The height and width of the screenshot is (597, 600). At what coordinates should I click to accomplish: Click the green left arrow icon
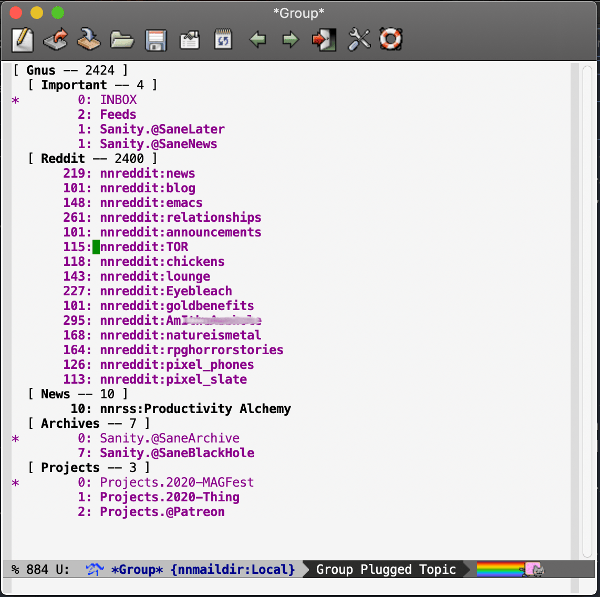[257, 40]
